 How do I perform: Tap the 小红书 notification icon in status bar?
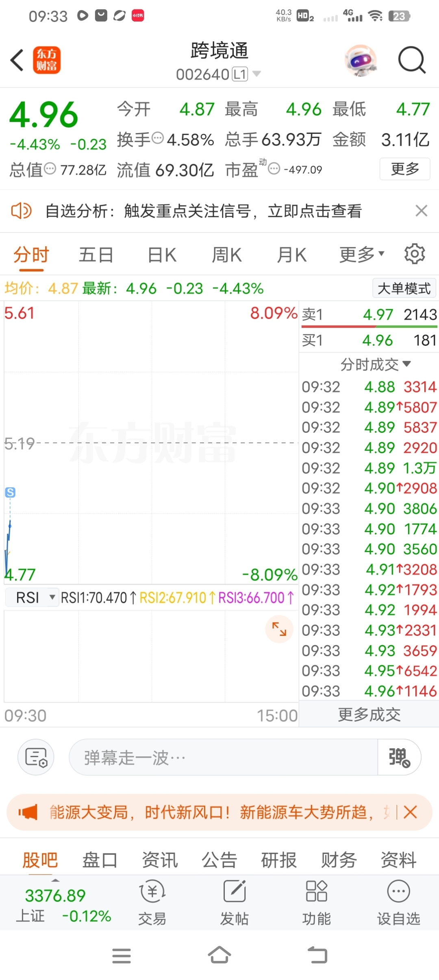(x=138, y=16)
